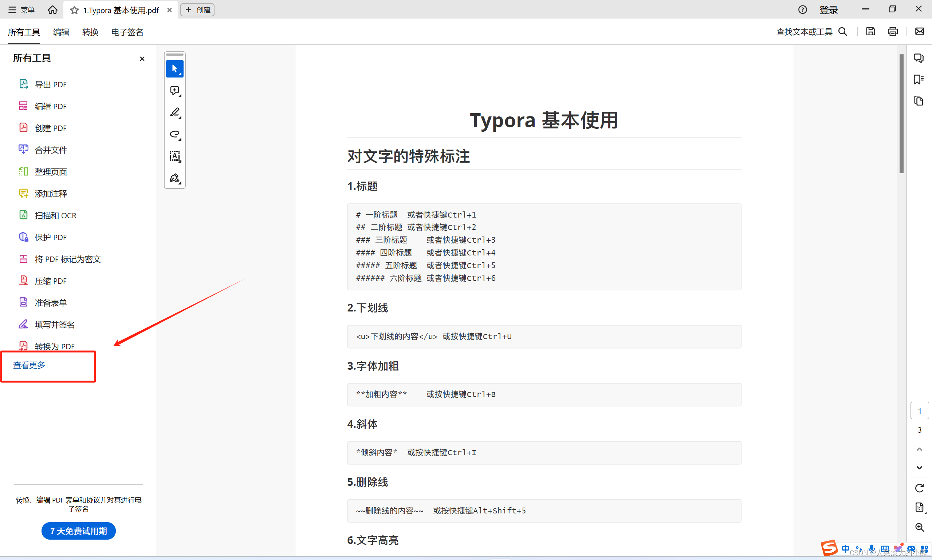Click the rotate page icon

point(919,488)
